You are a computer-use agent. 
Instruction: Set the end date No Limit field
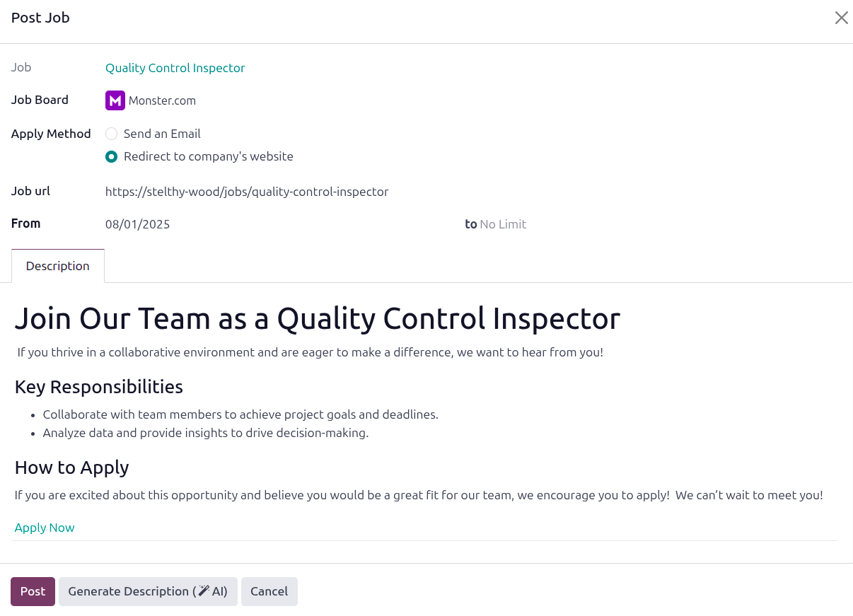point(503,224)
